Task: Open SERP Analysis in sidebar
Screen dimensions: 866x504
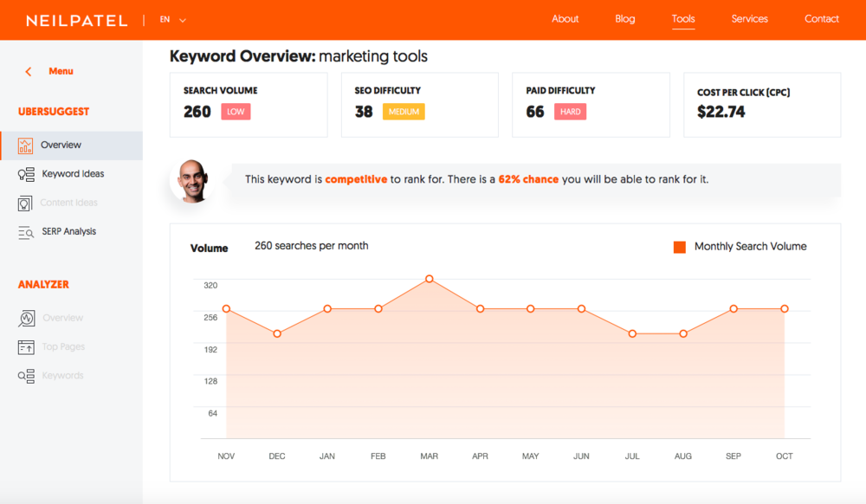Action: [69, 231]
